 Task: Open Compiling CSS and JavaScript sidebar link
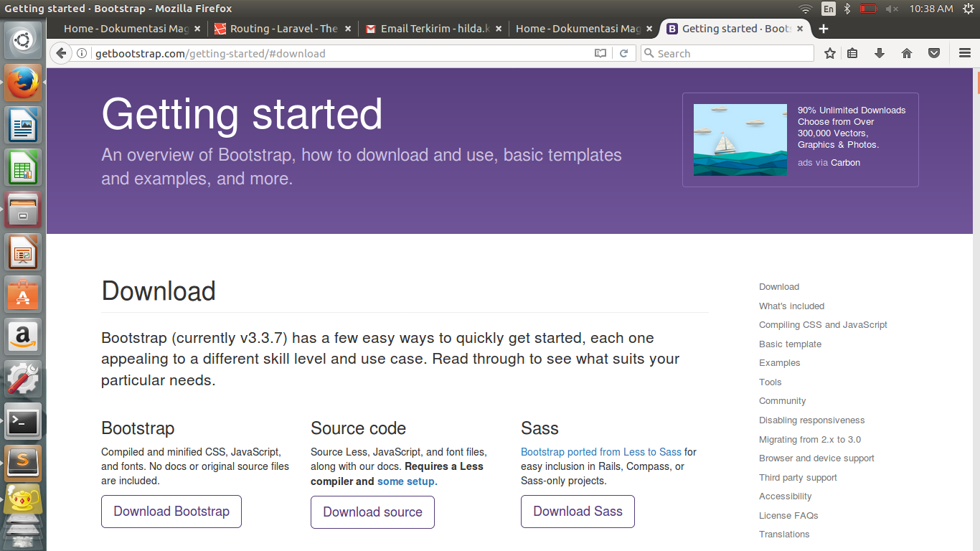click(x=823, y=325)
